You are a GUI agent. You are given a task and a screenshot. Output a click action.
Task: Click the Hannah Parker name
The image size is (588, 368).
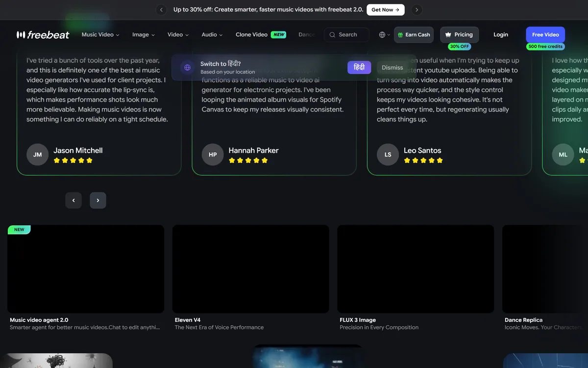253,150
